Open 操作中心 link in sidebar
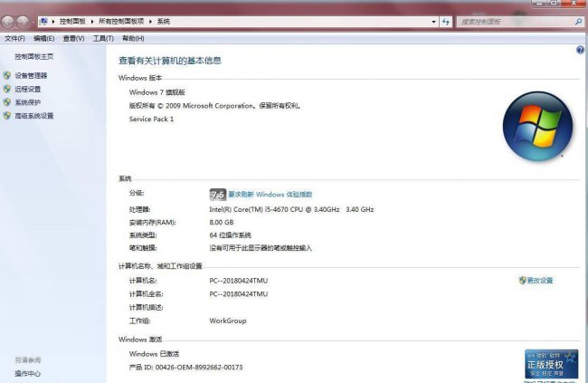The height and width of the screenshot is (383, 588). [x=28, y=374]
